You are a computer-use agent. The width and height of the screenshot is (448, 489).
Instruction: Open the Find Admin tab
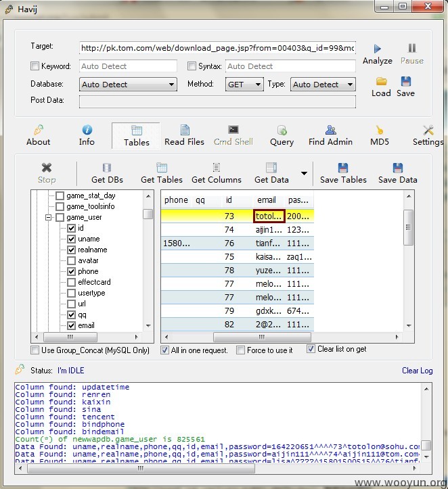pyautogui.click(x=330, y=136)
